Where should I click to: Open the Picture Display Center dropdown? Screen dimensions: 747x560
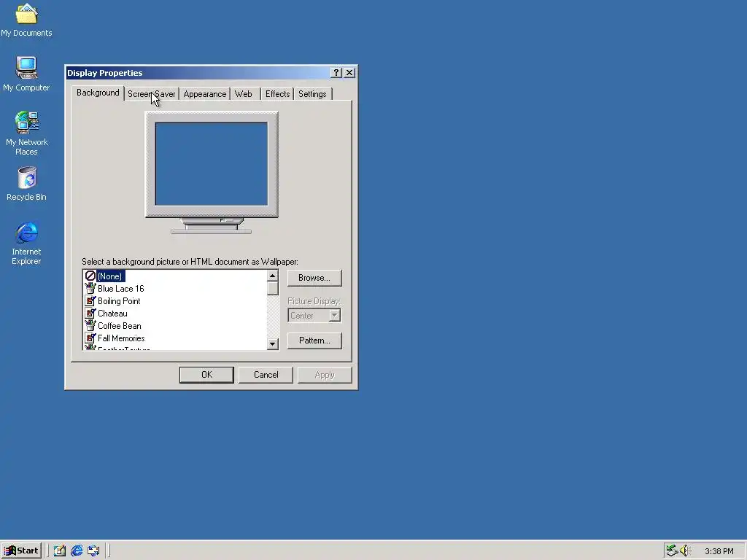314,315
